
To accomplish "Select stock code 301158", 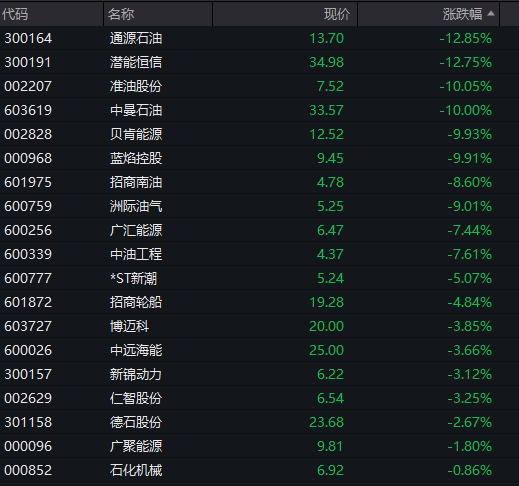I will (28, 422).
